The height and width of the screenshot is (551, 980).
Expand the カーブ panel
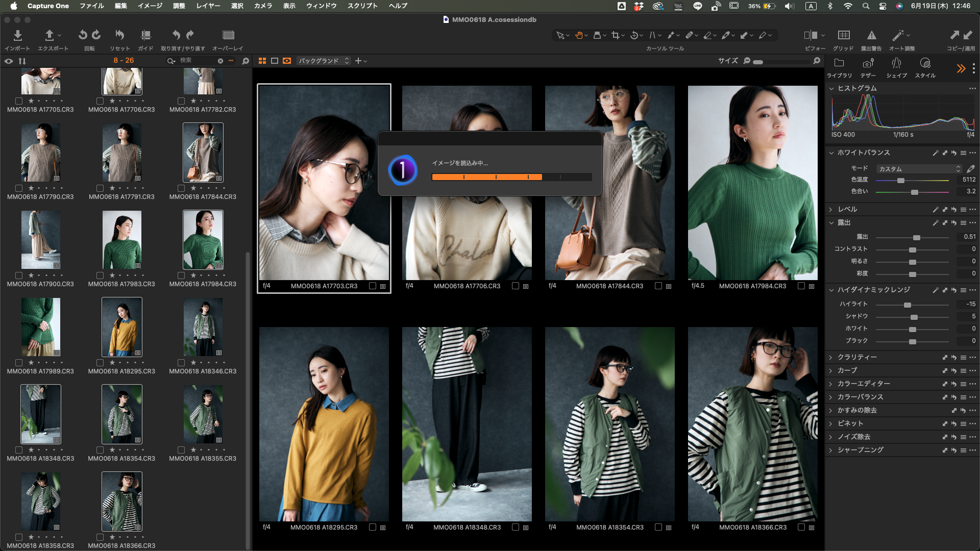(831, 371)
